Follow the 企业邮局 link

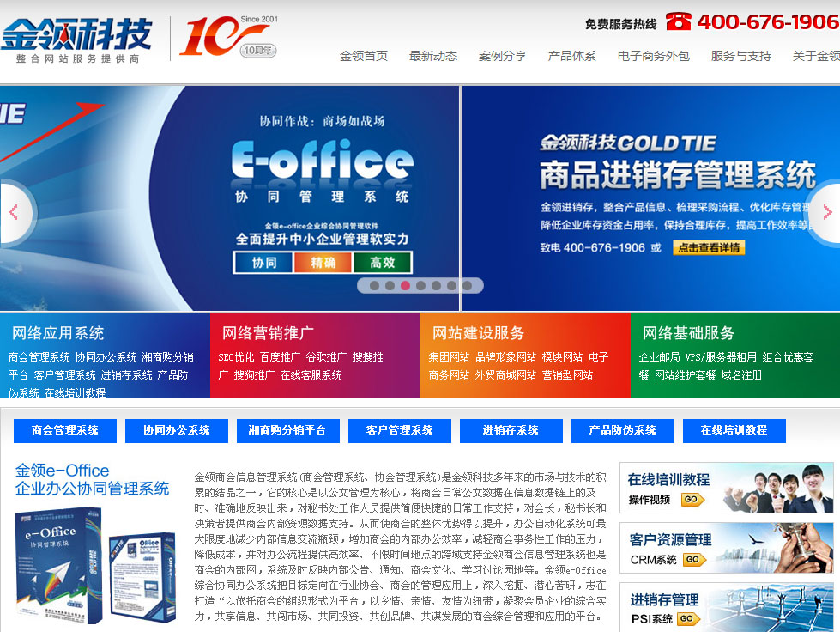660,357
